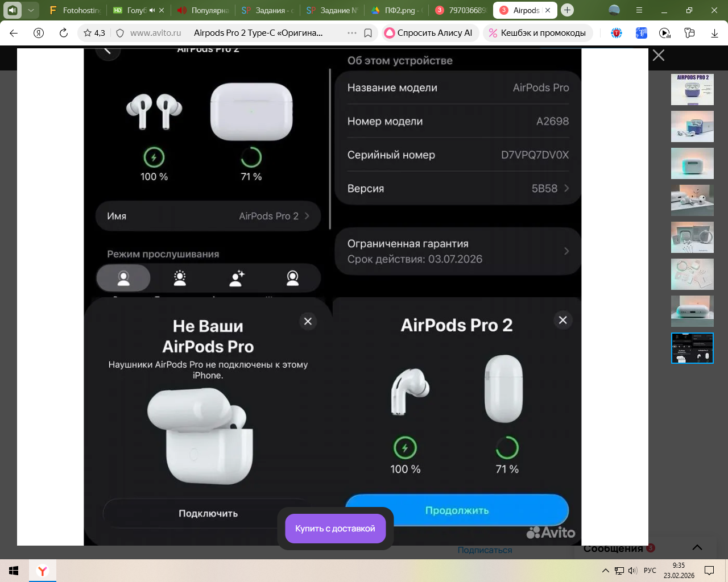The height and width of the screenshot is (582, 728).
Task: Open Yandex home via the Я icon
Action: tap(39, 33)
